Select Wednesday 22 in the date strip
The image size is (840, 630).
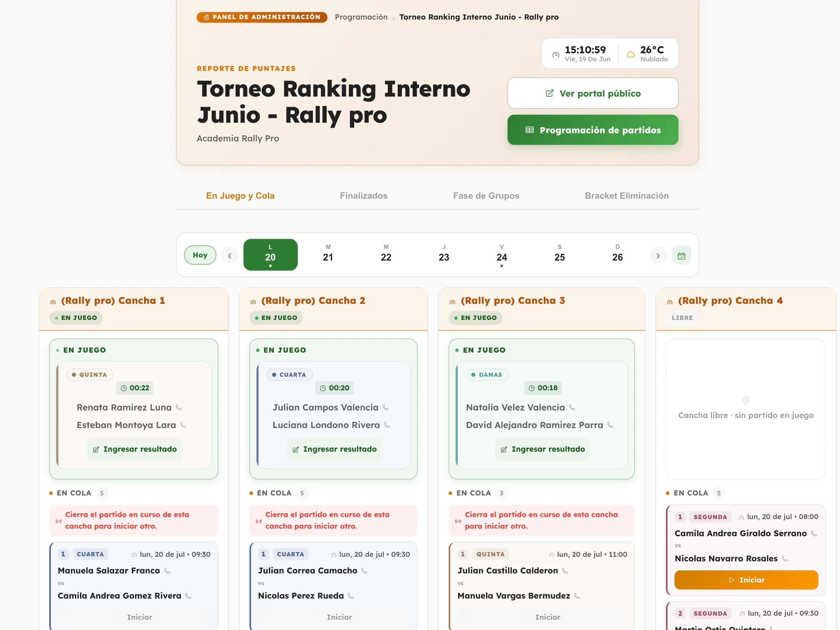386,255
